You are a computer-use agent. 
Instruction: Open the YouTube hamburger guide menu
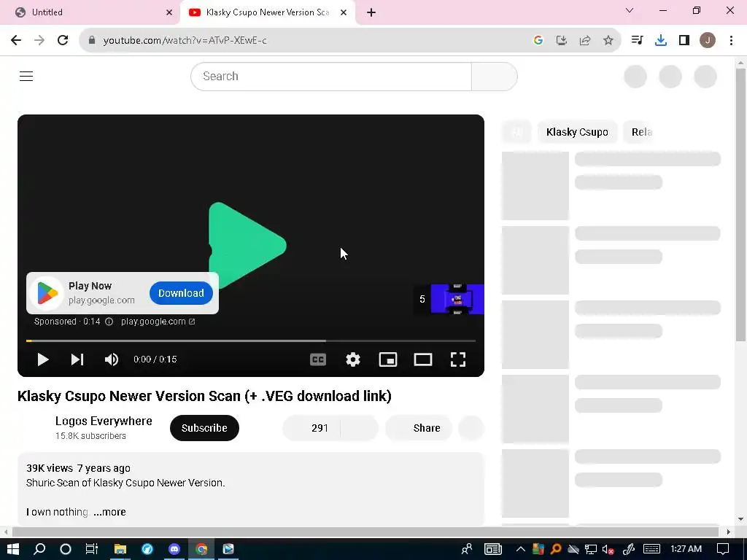(x=26, y=76)
